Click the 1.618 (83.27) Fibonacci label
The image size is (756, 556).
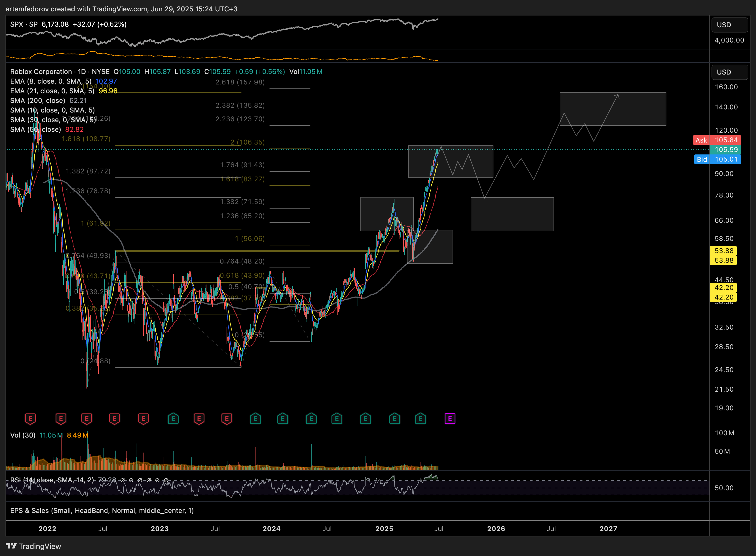click(x=242, y=179)
